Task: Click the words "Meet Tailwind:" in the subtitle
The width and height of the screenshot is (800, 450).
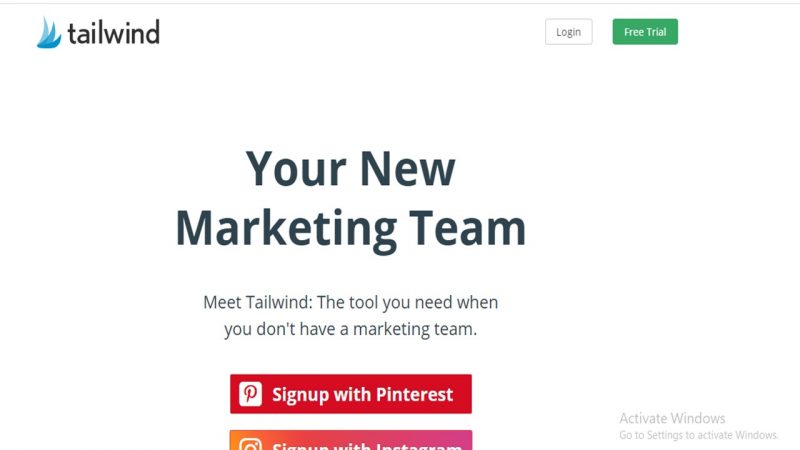Action: tap(258, 302)
